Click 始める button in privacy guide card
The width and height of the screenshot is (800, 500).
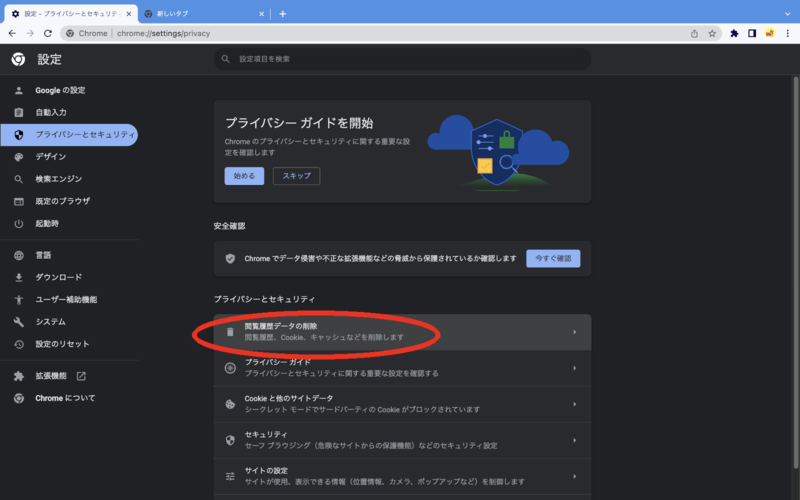[x=244, y=176]
